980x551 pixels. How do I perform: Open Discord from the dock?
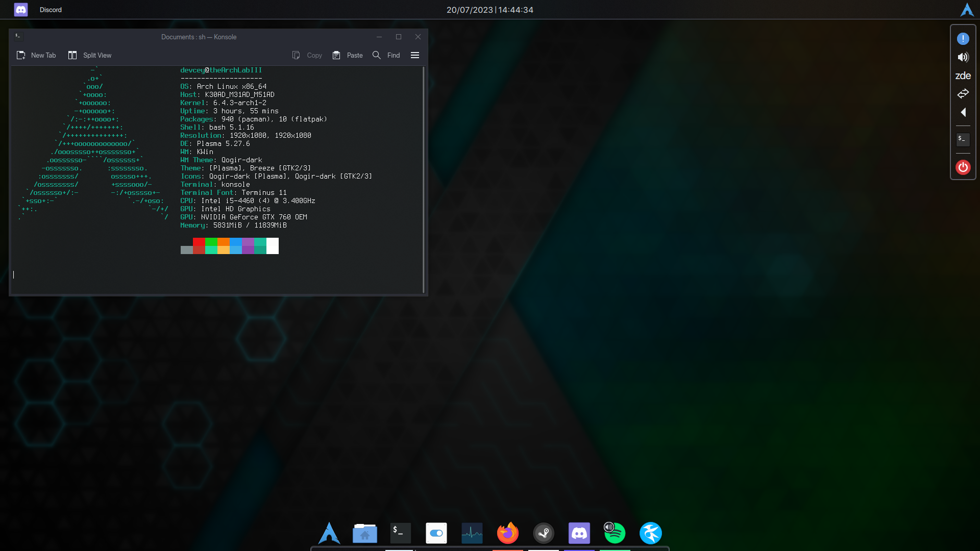click(x=579, y=533)
